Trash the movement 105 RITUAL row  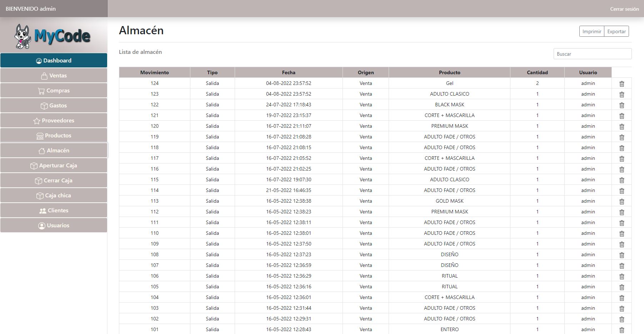(621, 287)
